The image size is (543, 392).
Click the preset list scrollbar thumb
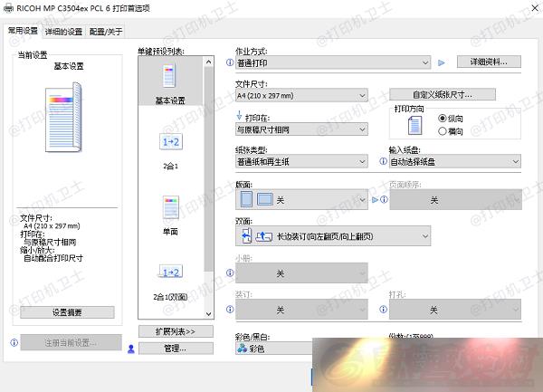coord(208,169)
